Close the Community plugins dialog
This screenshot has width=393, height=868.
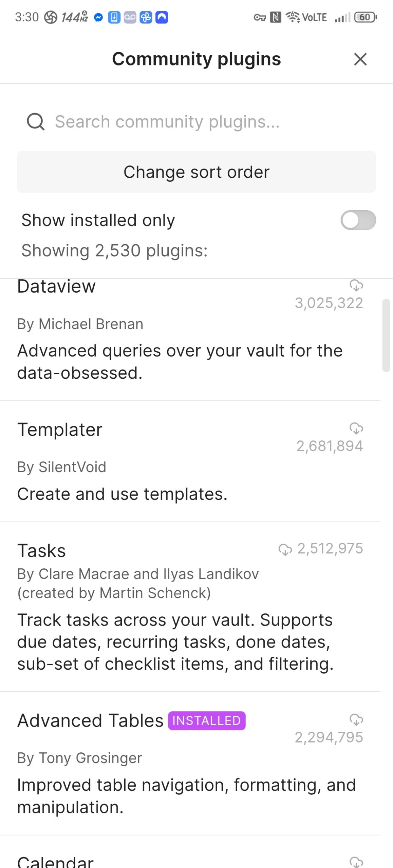pos(360,59)
